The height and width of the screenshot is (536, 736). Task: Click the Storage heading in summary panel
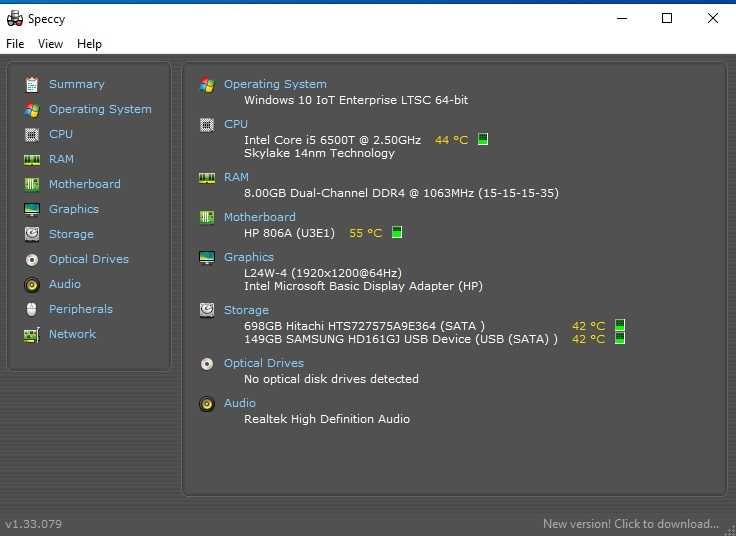246,310
